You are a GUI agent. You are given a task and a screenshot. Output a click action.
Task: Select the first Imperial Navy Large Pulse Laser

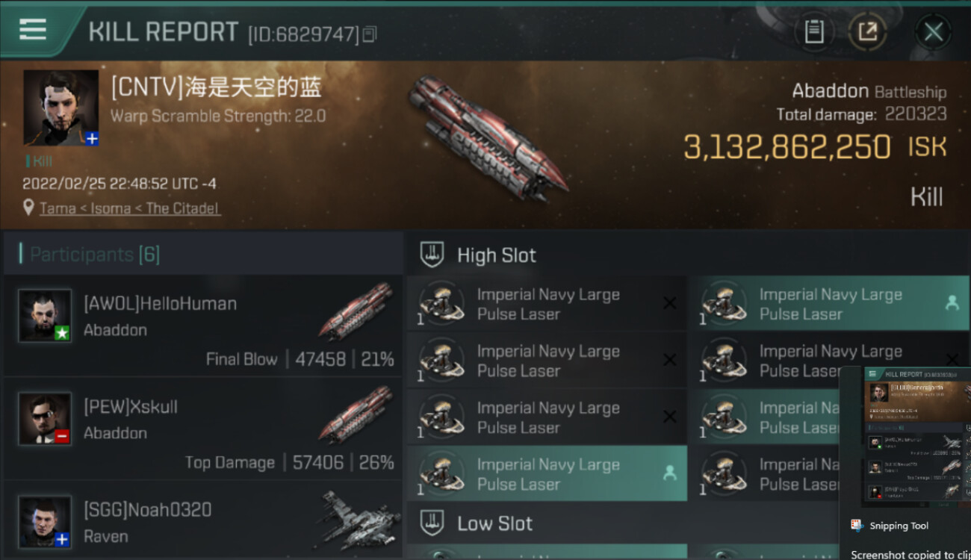pos(547,304)
